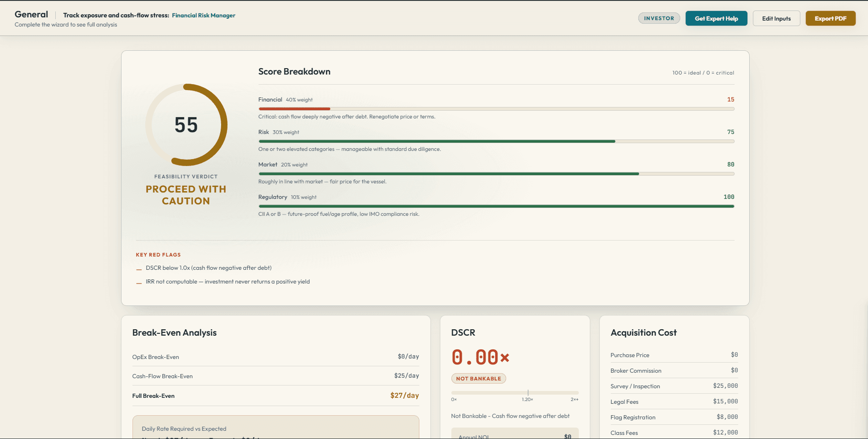
Task: Click the Acquisition Cost heading
Action: (644, 333)
